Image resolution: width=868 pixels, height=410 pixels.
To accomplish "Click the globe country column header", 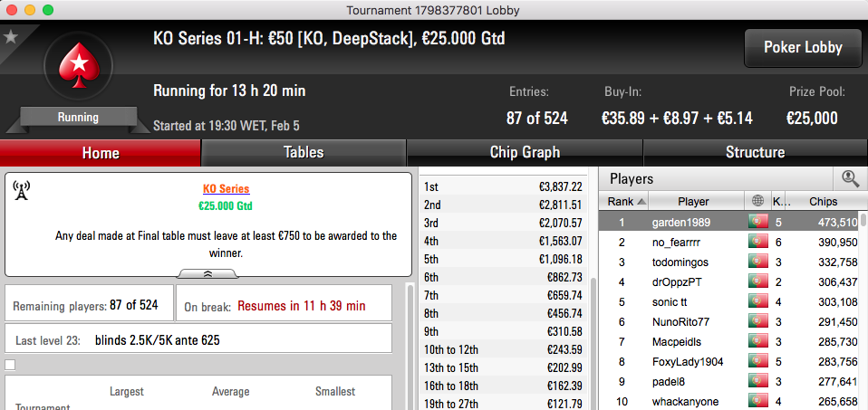I will (x=757, y=202).
